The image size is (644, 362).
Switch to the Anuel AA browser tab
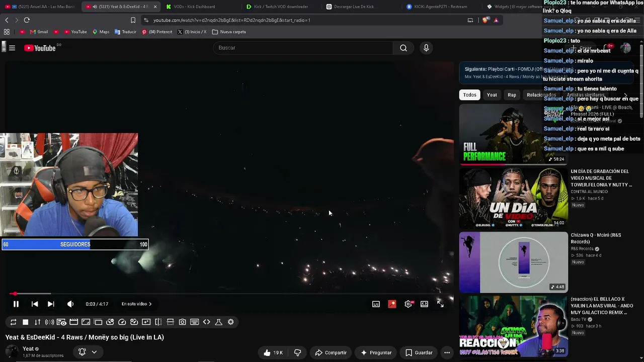coord(43,7)
